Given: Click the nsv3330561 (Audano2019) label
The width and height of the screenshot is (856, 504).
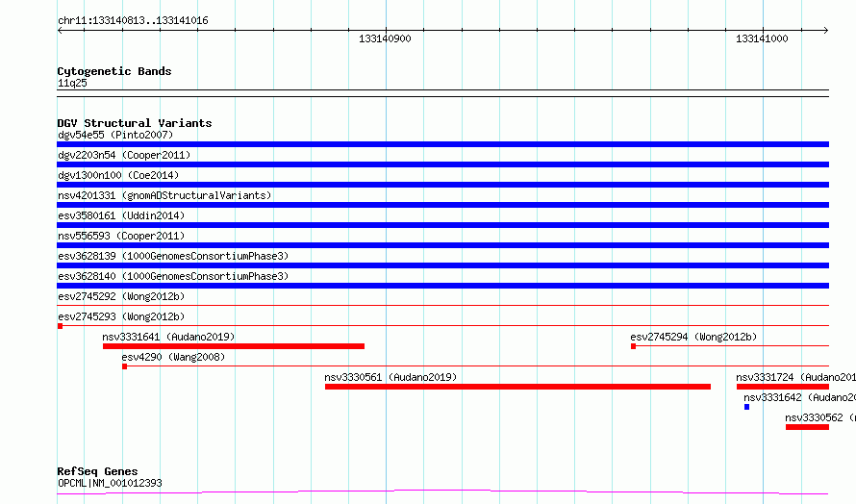Looking at the screenshot, I should pos(390,377).
